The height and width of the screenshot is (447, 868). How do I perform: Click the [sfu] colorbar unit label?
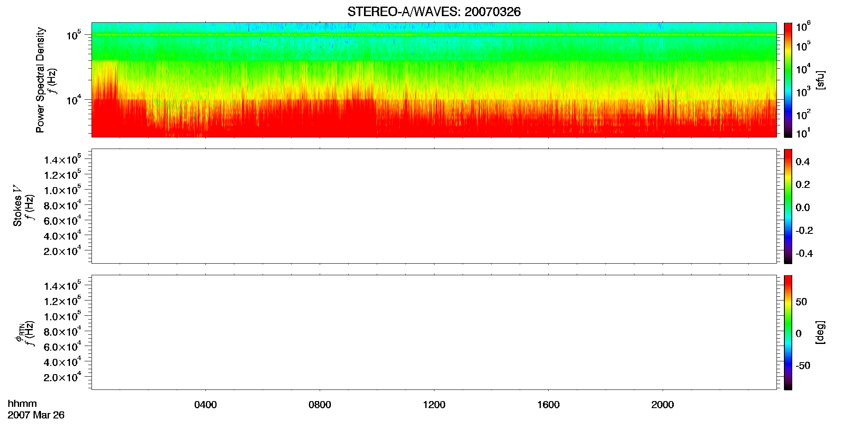point(820,80)
